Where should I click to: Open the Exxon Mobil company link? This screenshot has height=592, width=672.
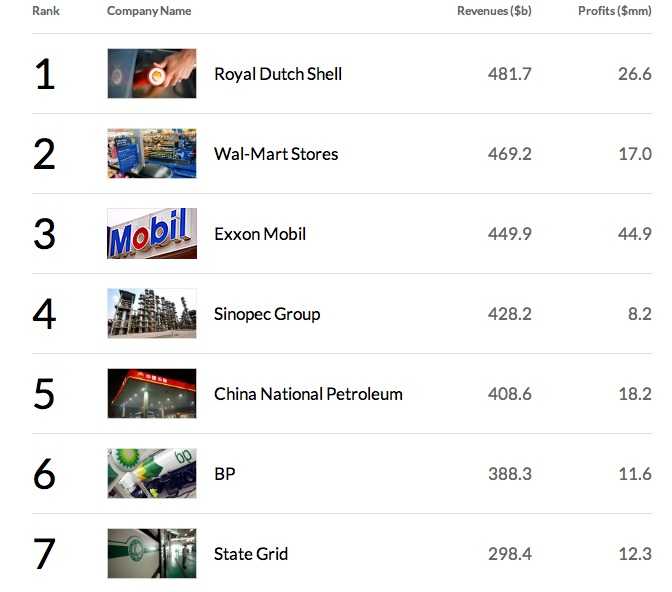point(260,234)
